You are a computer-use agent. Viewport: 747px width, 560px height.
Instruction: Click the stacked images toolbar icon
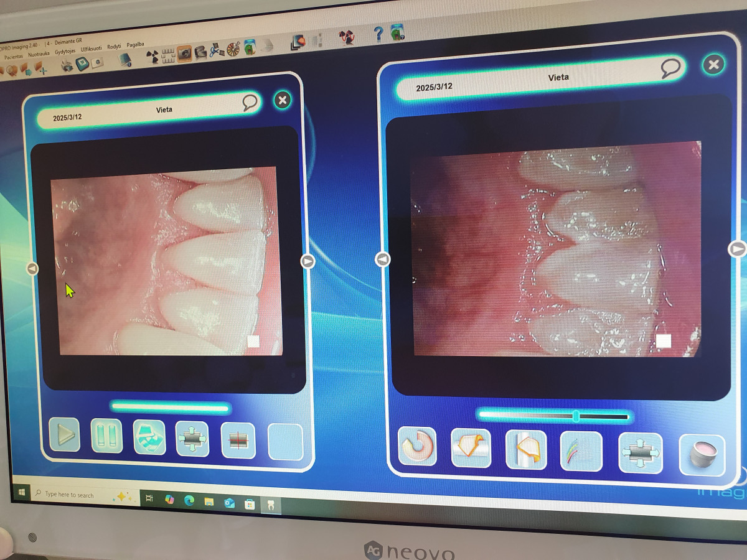pos(298,42)
